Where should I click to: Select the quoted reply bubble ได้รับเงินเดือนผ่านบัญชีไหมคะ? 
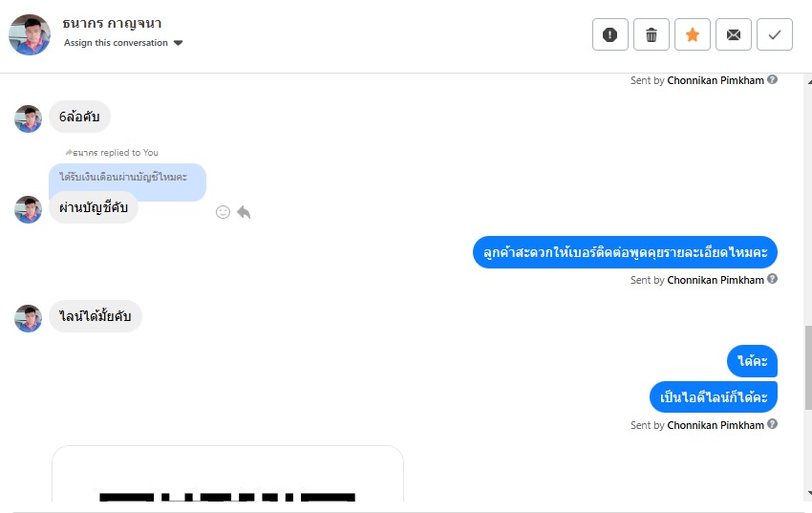point(127,178)
